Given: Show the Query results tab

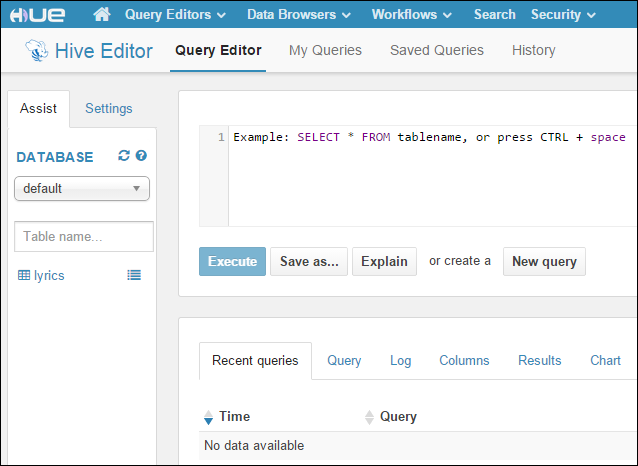Looking at the screenshot, I should 344,361.
